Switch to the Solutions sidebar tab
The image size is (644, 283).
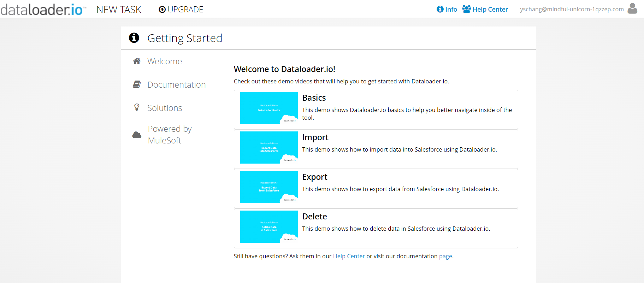(x=169, y=108)
